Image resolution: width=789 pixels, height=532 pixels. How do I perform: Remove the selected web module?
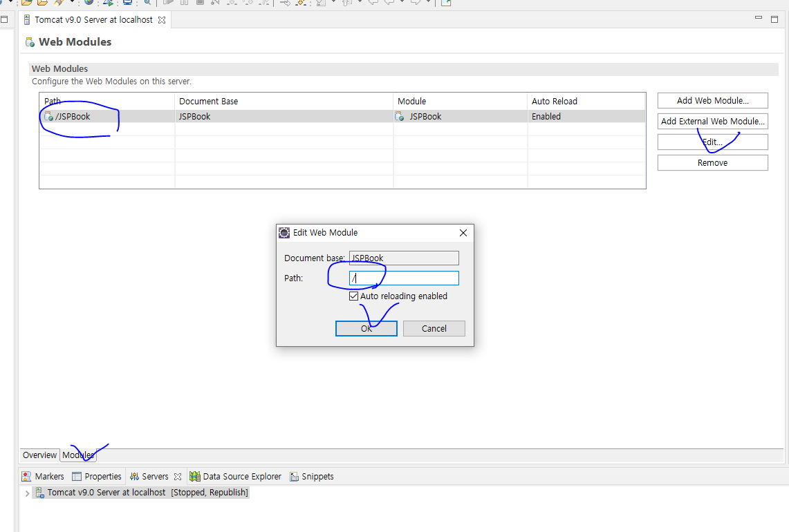tap(712, 163)
